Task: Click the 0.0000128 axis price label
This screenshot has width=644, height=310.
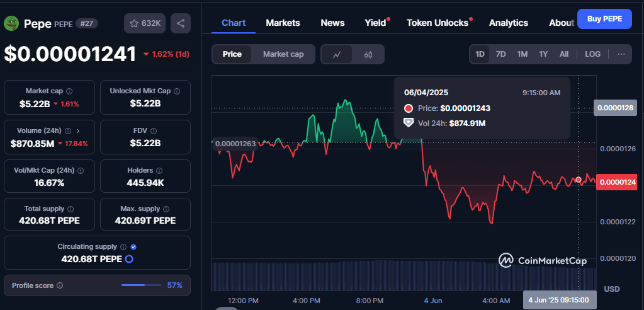Action: pyautogui.click(x=615, y=108)
